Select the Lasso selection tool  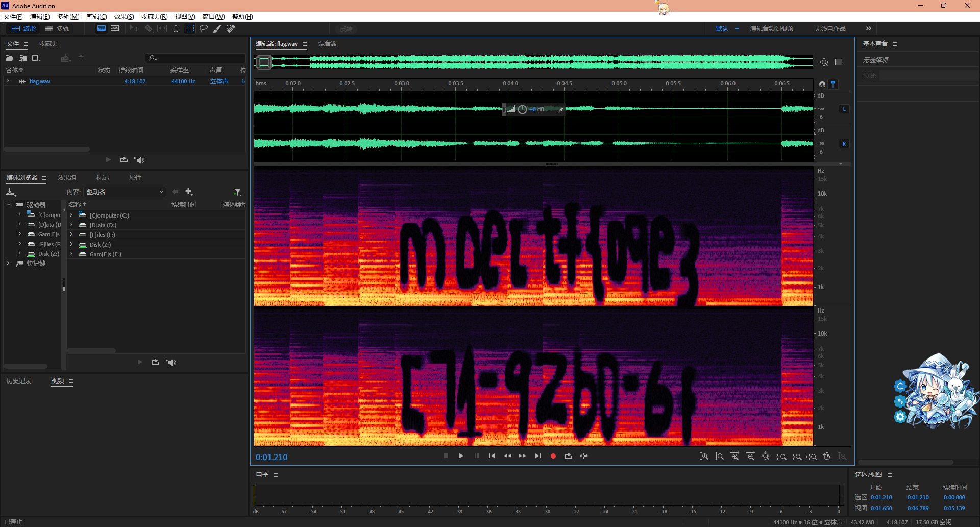pyautogui.click(x=204, y=28)
